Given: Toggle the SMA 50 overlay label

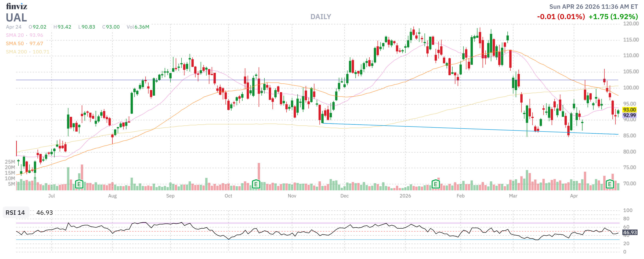Looking at the screenshot, I should tap(15, 44).
